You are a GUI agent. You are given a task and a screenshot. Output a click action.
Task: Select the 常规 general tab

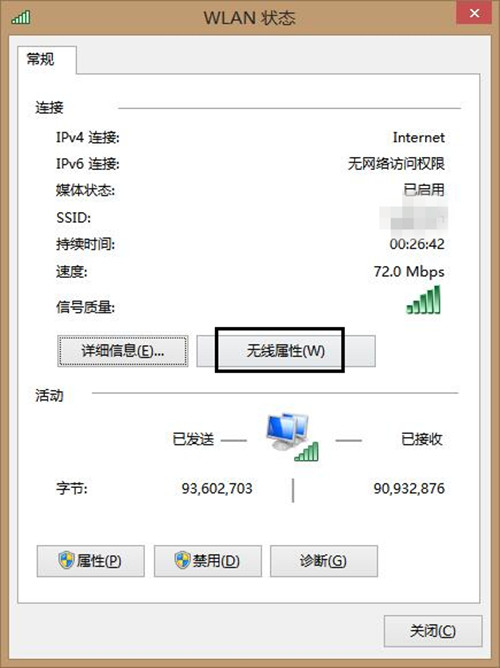41,59
